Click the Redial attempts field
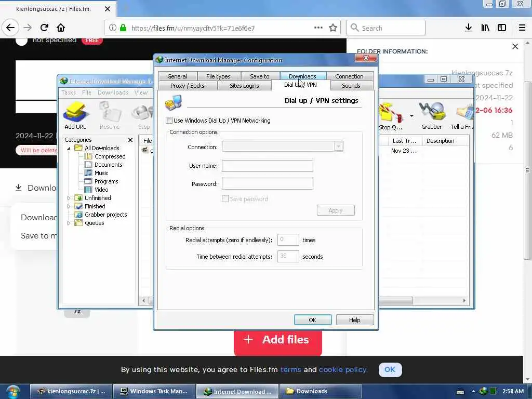532x399 pixels. pyautogui.click(x=288, y=240)
